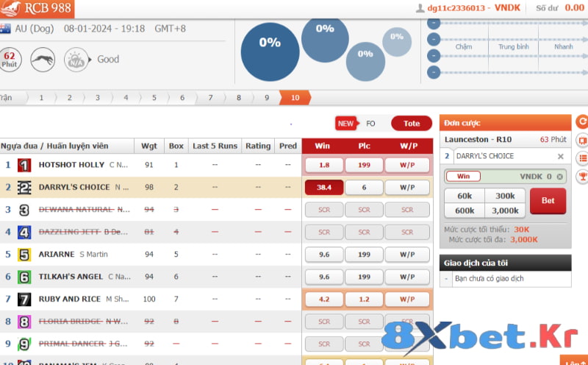Switch odds type to FO
The image size is (588, 365).
tap(370, 124)
